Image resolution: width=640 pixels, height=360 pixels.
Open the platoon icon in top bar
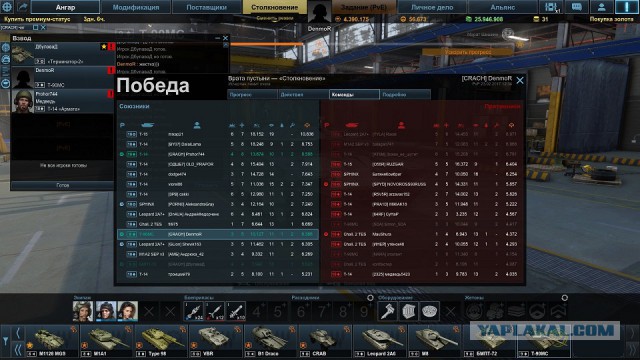coord(551,7)
